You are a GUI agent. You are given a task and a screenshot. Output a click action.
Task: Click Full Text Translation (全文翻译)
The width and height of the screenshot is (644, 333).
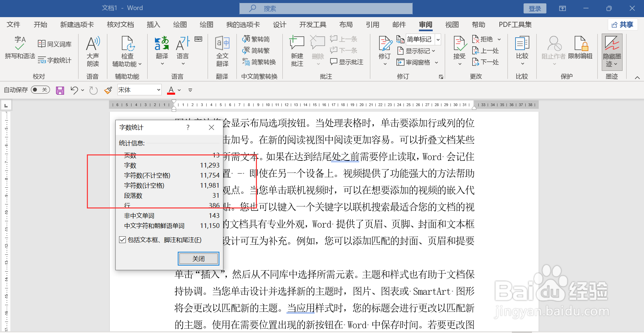click(222, 51)
